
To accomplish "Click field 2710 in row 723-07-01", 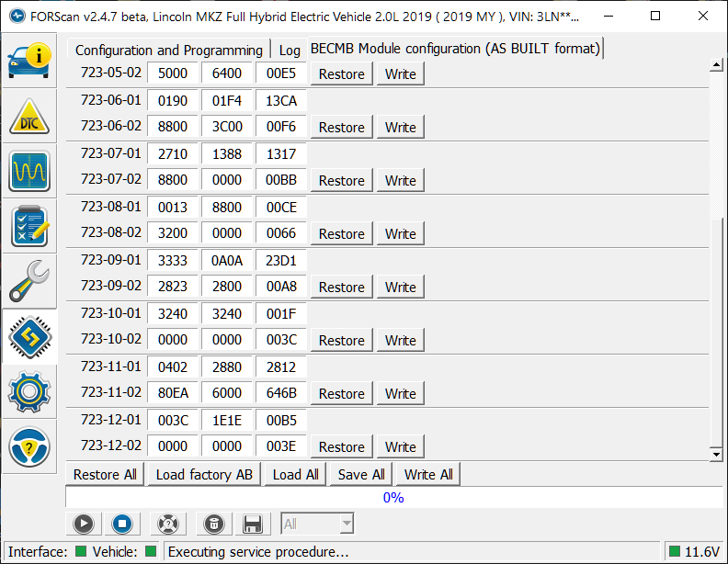I will 173,154.
